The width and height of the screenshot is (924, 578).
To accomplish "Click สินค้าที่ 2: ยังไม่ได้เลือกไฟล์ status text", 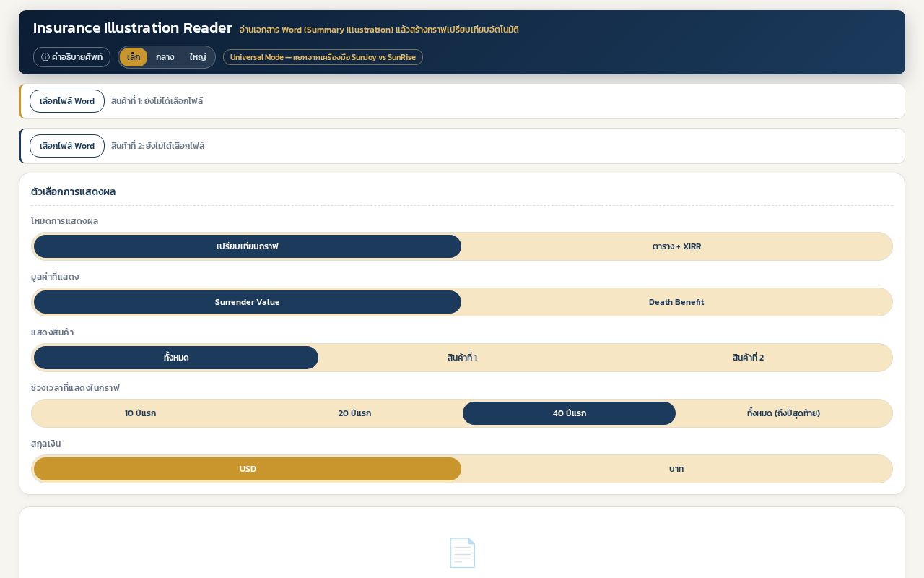I will pyautogui.click(x=157, y=146).
